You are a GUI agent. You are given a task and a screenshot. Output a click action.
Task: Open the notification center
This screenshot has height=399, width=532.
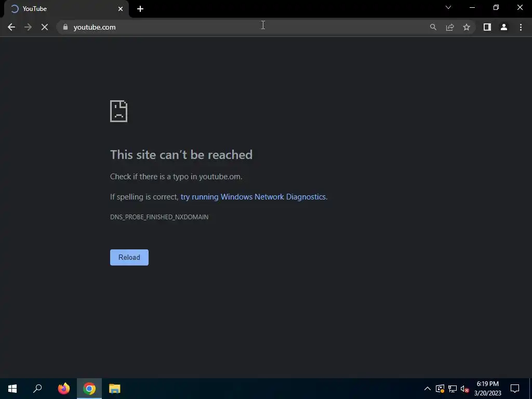click(x=515, y=389)
